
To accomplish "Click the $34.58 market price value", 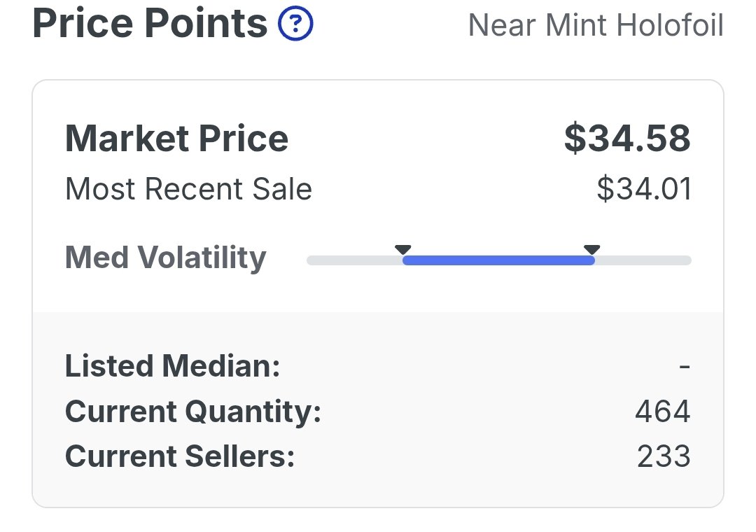I will 627,139.
